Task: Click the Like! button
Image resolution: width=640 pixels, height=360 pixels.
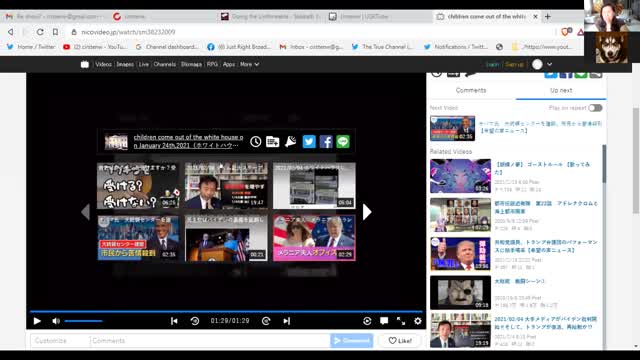Action: click(400, 340)
